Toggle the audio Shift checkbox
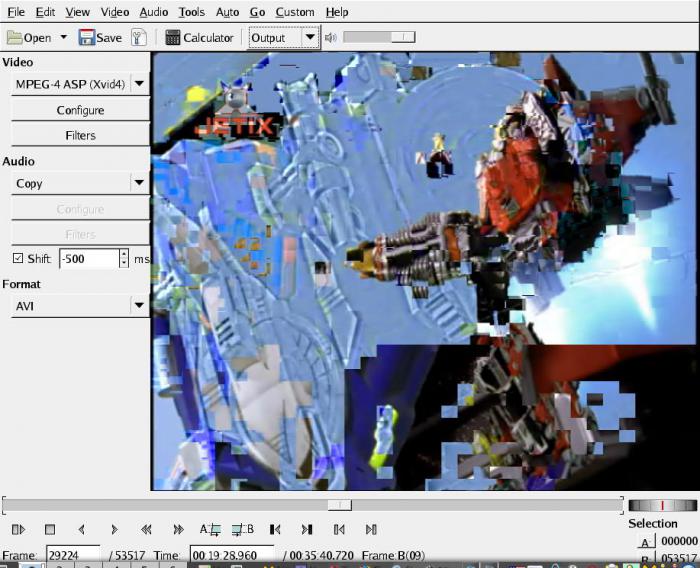 [x=18, y=258]
